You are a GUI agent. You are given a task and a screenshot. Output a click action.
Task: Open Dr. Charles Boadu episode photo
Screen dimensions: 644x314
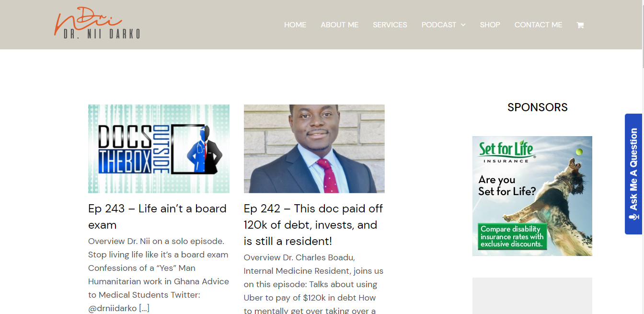click(314, 149)
